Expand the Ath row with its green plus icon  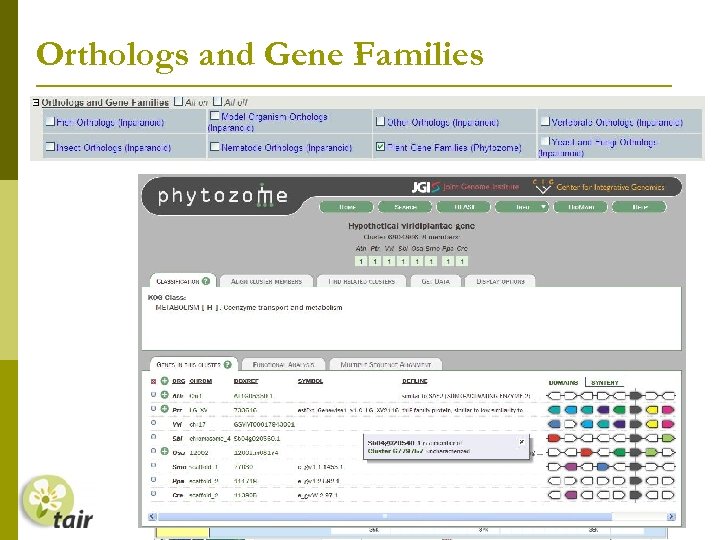click(x=164, y=394)
